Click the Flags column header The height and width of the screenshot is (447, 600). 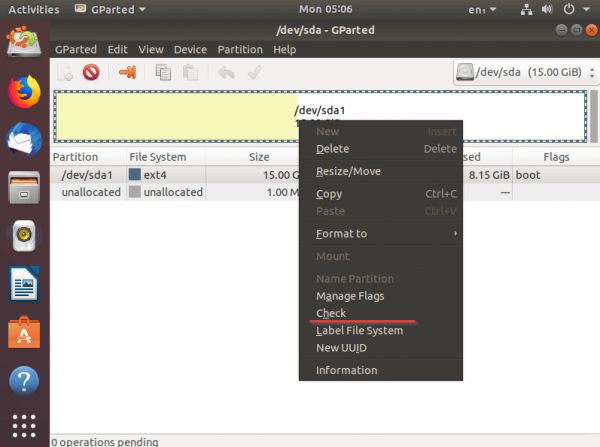pos(556,157)
